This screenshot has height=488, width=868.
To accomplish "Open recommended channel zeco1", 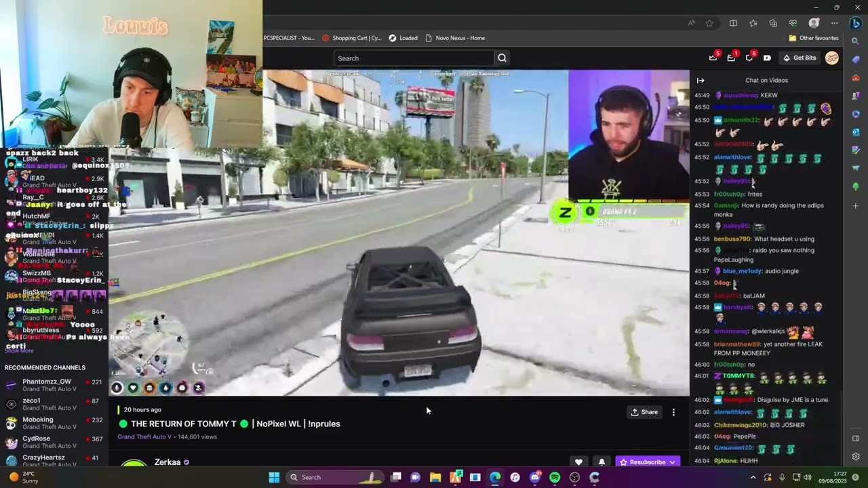I will click(53, 405).
